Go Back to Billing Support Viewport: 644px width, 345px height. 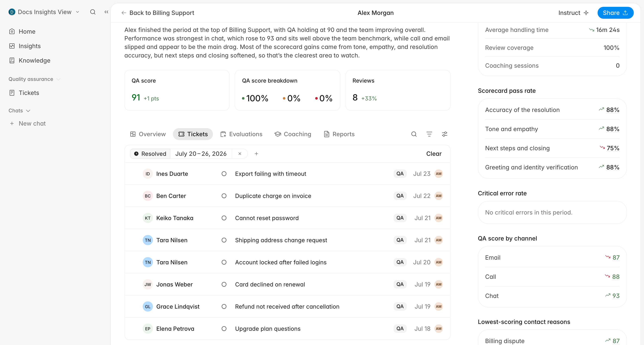158,13
